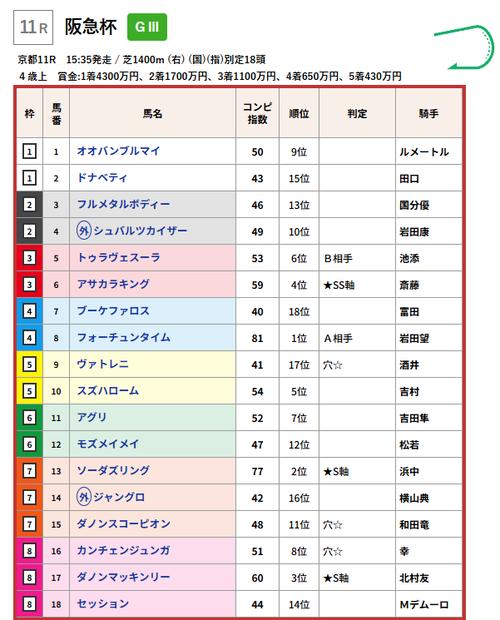Click the 11R race number box
The image size is (500, 620).
point(33,27)
